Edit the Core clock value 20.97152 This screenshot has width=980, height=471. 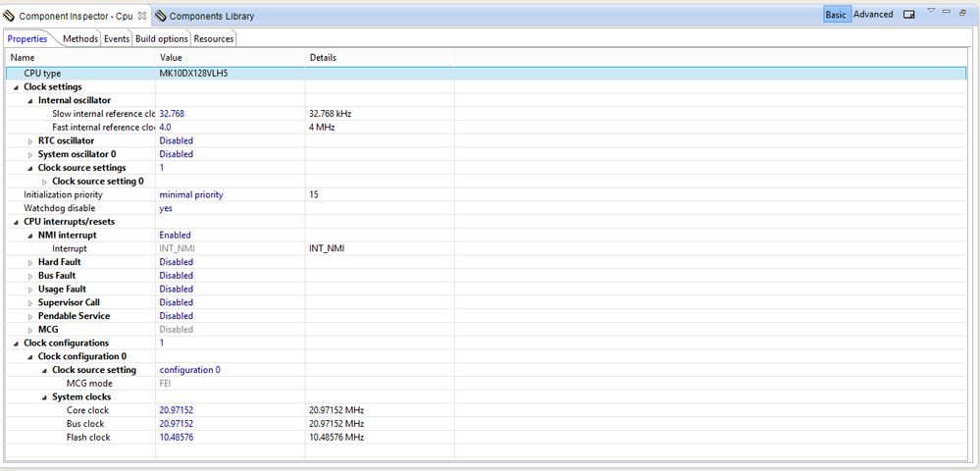[x=177, y=410]
